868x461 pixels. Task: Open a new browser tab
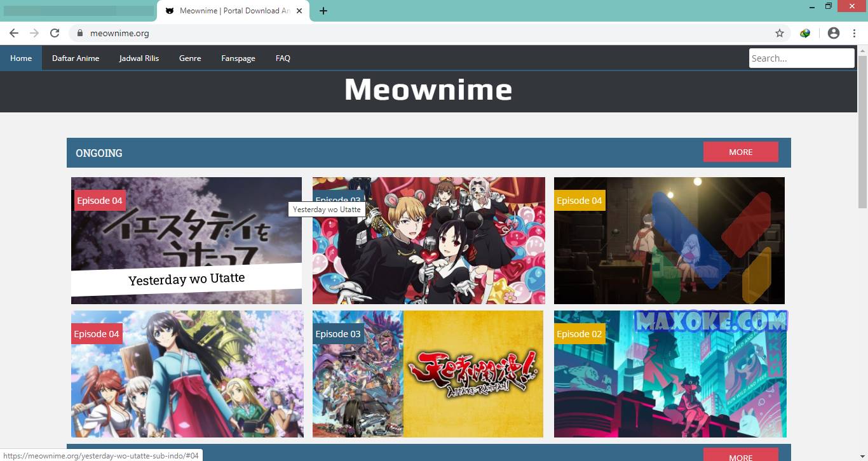[x=323, y=11]
